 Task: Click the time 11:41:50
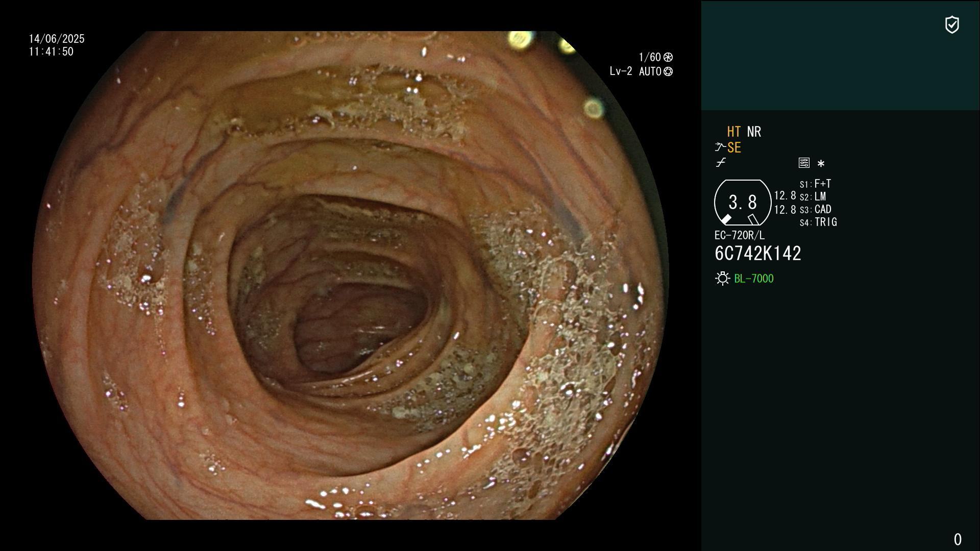click(x=51, y=52)
